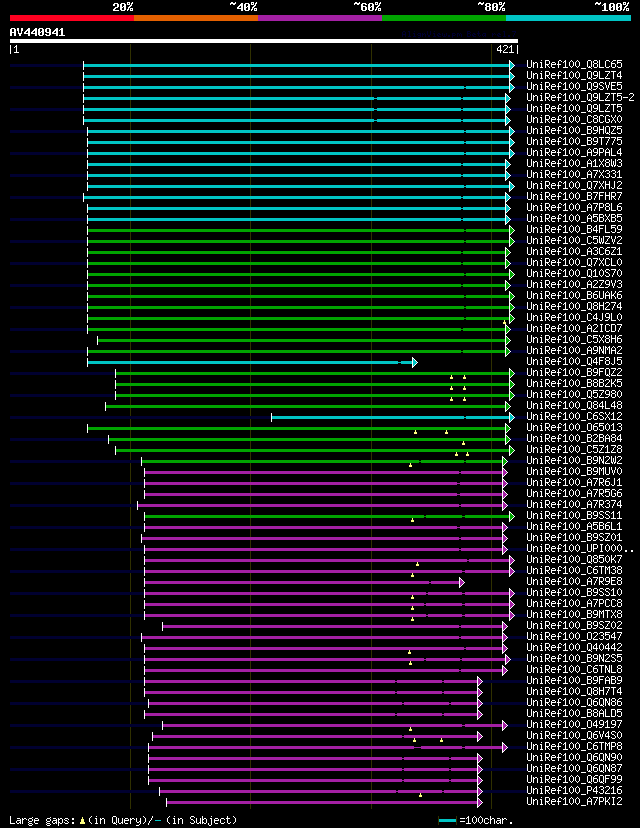Select the UniRef100_B9T775 label
Image resolution: width=640 pixels, height=828 pixels.
pyautogui.click(x=575, y=142)
